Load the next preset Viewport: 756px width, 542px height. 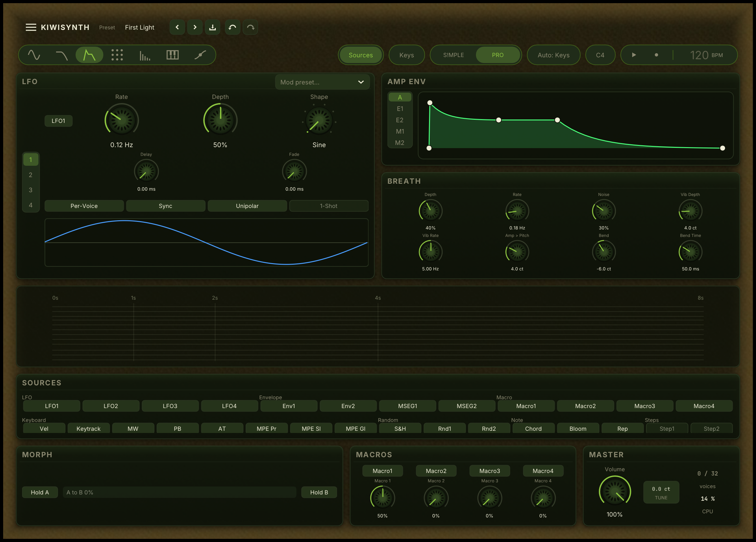(195, 27)
